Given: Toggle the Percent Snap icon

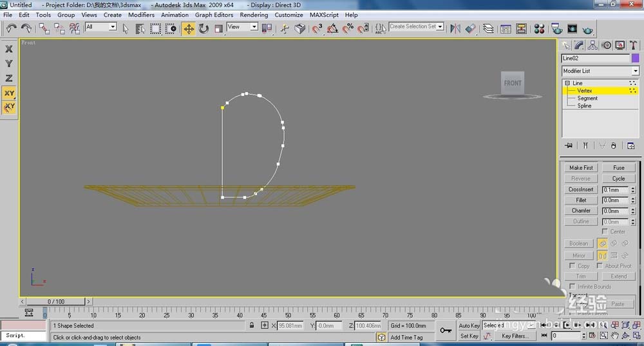Looking at the screenshot, I should 348,28.
